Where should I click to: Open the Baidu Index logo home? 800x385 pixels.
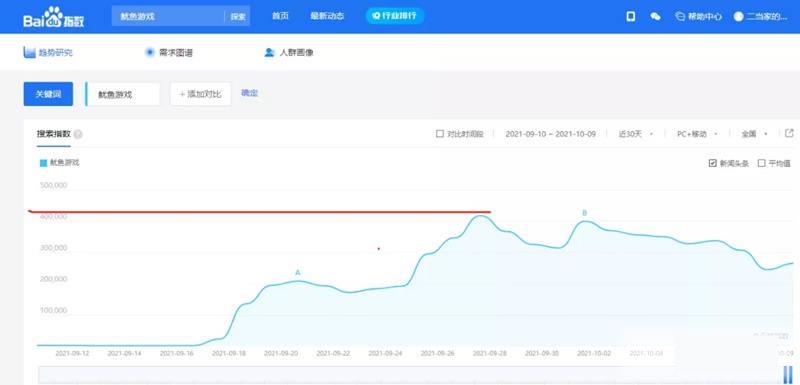pyautogui.click(x=54, y=17)
